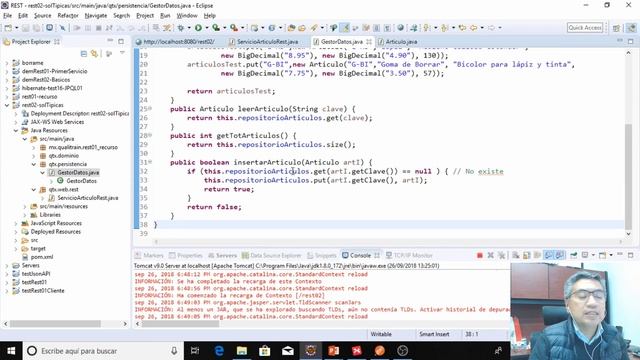
Task: Select ServicioArticuloRest.java in Project Explorer tree
Action: pos(87,198)
